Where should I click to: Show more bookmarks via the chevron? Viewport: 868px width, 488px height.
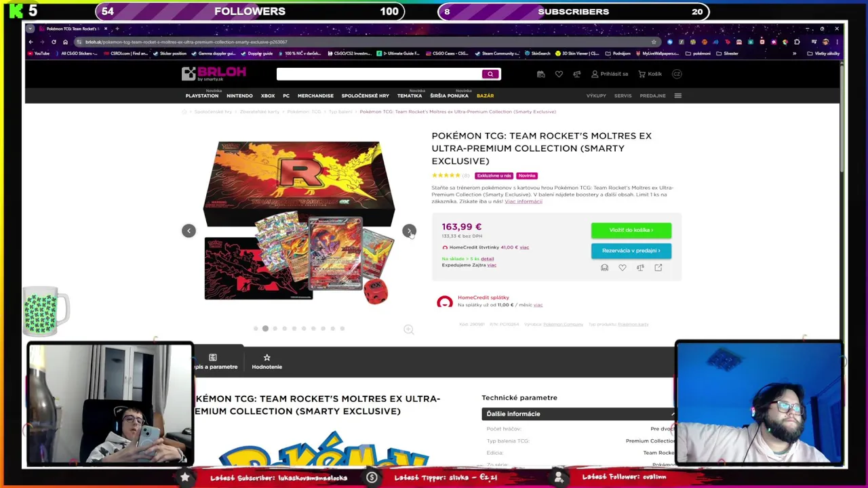[x=794, y=54]
